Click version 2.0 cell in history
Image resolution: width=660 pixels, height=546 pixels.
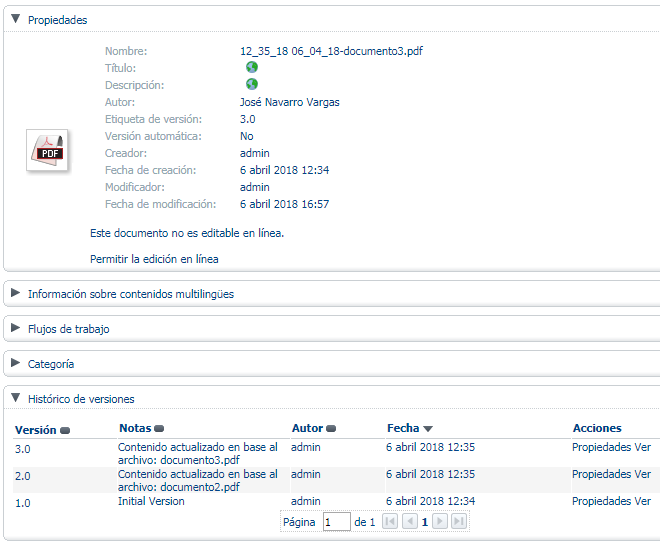pos(23,476)
